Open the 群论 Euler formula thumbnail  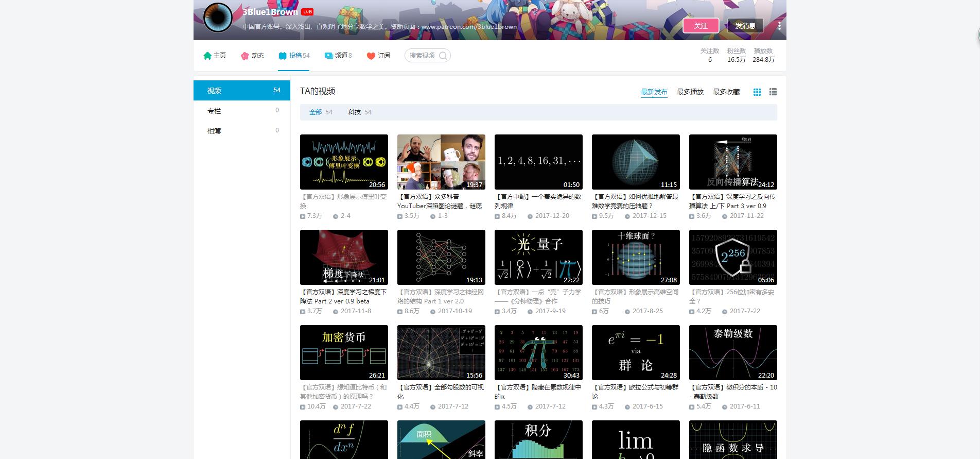click(x=636, y=352)
